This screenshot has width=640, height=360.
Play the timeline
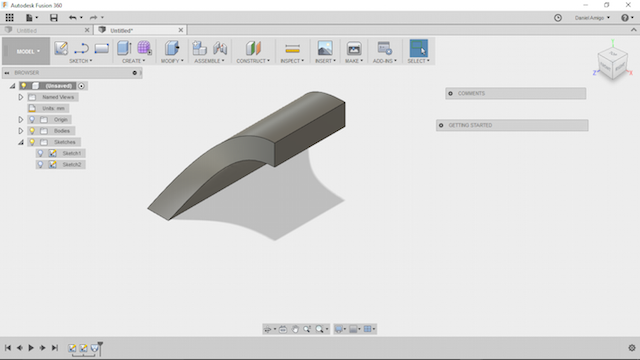click(x=31, y=348)
